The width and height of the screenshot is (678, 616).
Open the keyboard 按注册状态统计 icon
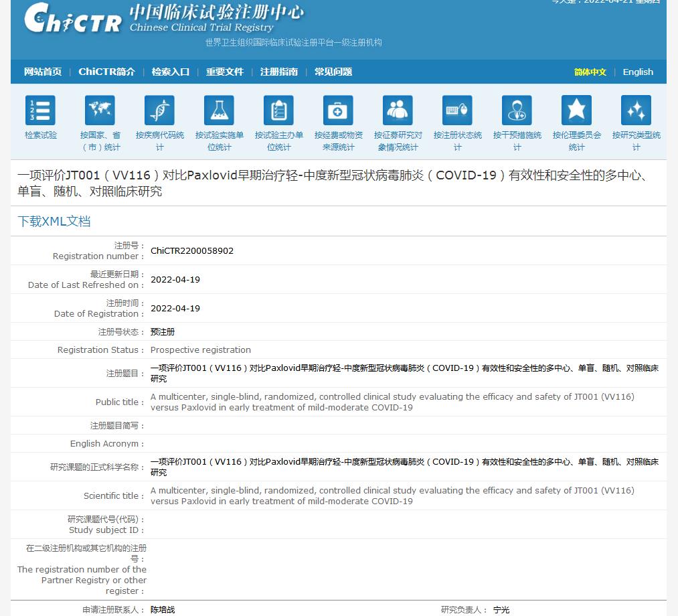pyautogui.click(x=458, y=110)
